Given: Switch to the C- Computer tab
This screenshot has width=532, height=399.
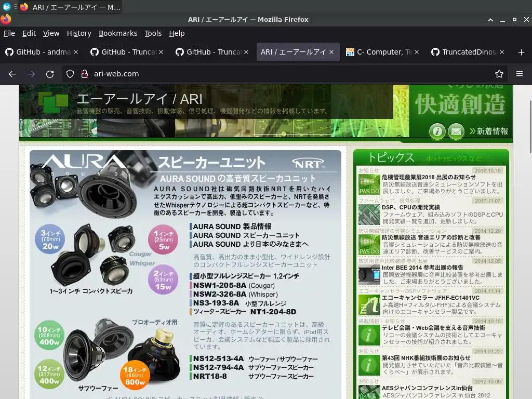Looking at the screenshot, I should pyautogui.click(x=382, y=52).
